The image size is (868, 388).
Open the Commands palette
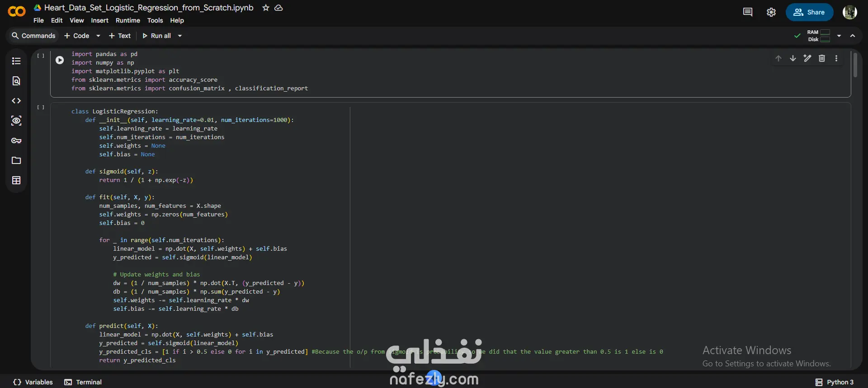(x=33, y=36)
